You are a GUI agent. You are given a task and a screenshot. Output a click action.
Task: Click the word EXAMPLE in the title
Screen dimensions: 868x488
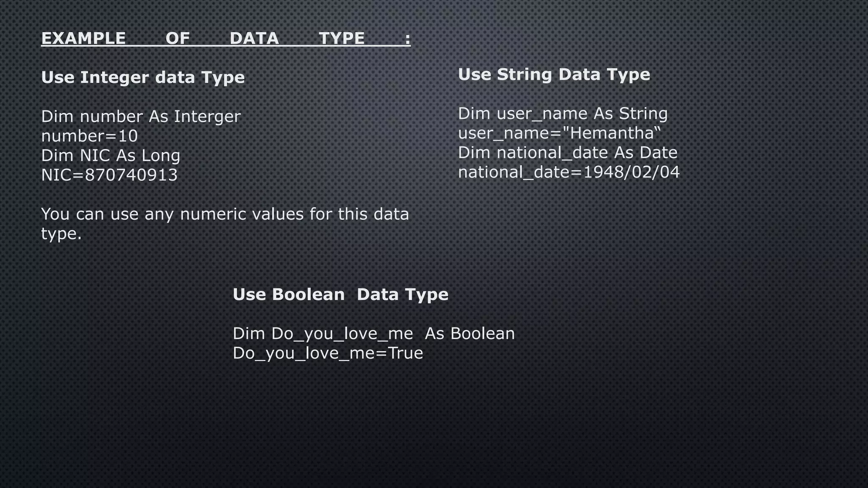click(x=83, y=39)
